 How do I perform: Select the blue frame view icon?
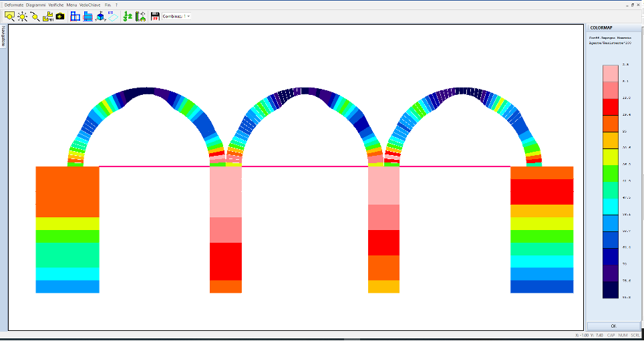(x=75, y=17)
